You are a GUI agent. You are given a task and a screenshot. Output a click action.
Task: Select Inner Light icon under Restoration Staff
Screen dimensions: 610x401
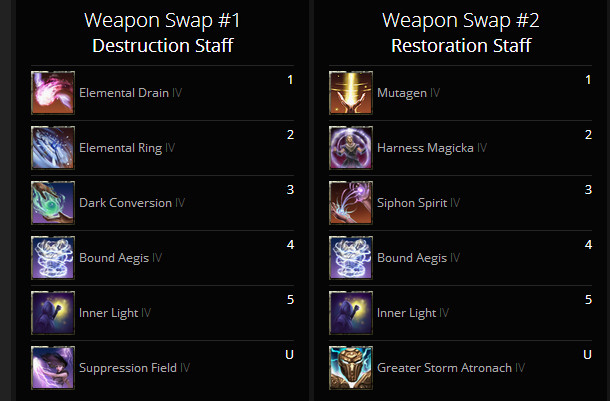pyautogui.click(x=351, y=313)
